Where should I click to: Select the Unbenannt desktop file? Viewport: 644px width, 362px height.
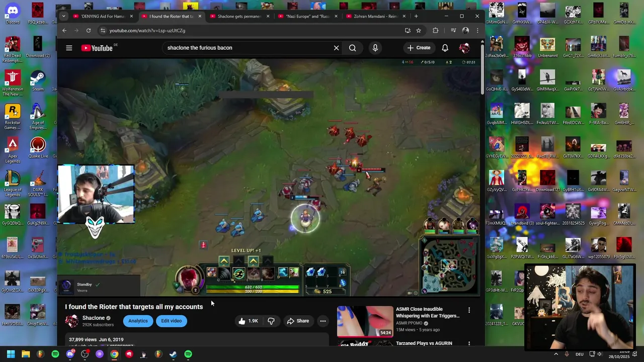(547, 47)
